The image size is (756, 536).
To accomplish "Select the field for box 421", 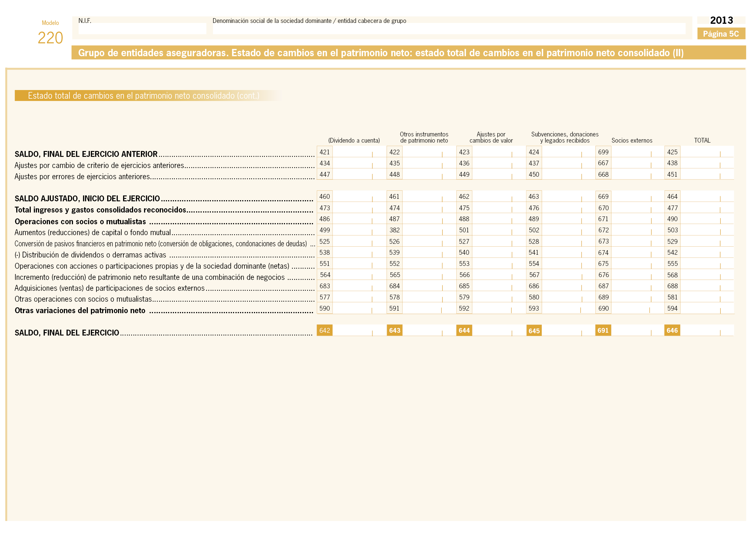I will [359, 152].
